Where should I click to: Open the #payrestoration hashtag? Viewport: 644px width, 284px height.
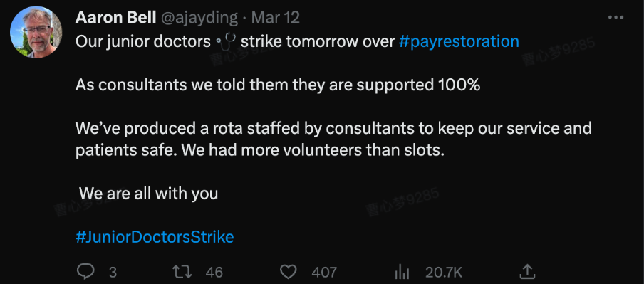click(x=459, y=41)
